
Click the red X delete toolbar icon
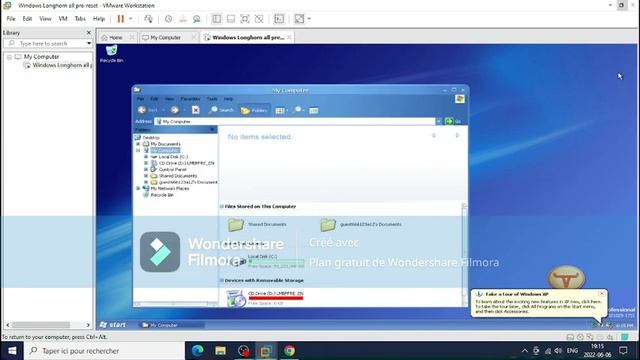click(196, 110)
